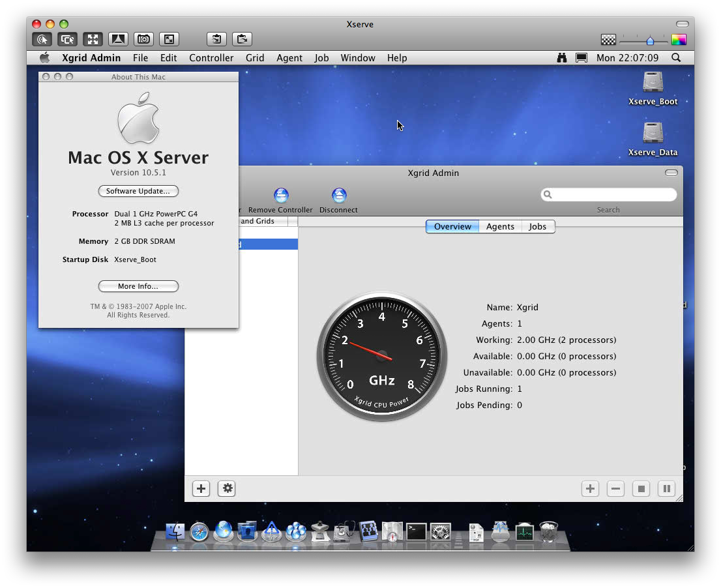Open the Agent menu
This screenshot has width=721, height=588.
pyautogui.click(x=289, y=58)
